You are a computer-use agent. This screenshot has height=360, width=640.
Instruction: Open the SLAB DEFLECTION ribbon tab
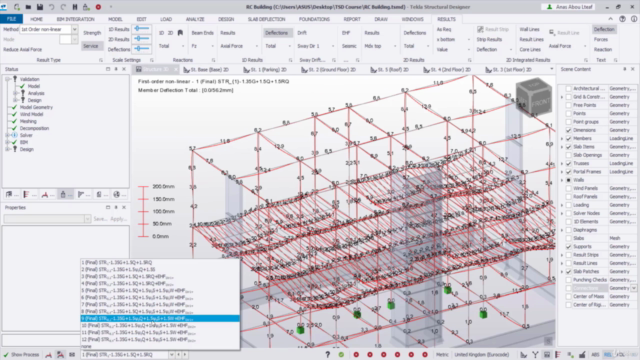tap(267, 19)
